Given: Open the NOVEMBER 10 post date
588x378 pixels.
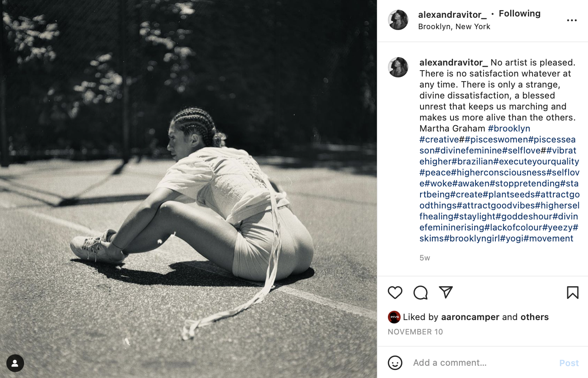Looking at the screenshot, I should 415,332.
